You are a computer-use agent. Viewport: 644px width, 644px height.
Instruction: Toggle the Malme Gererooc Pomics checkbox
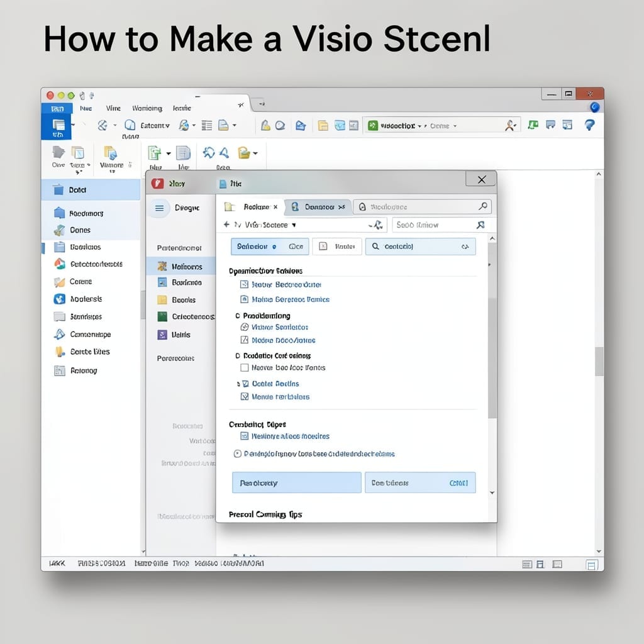(244, 299)
